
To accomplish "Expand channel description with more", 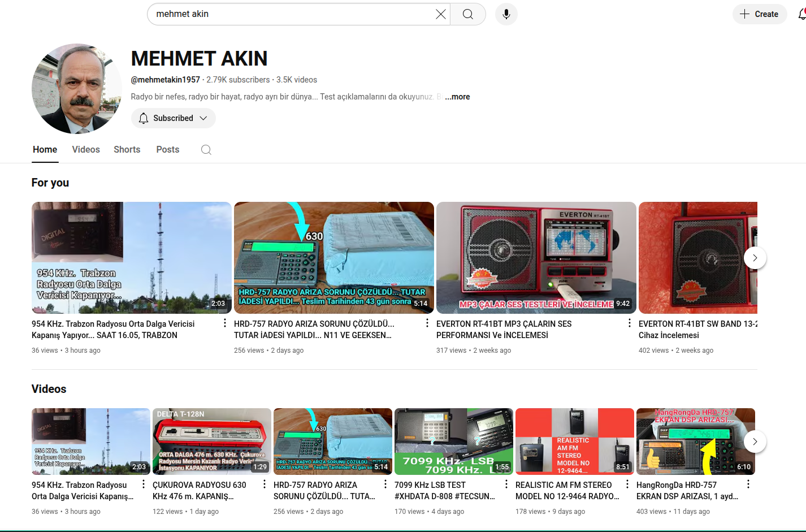I will 457,97.
